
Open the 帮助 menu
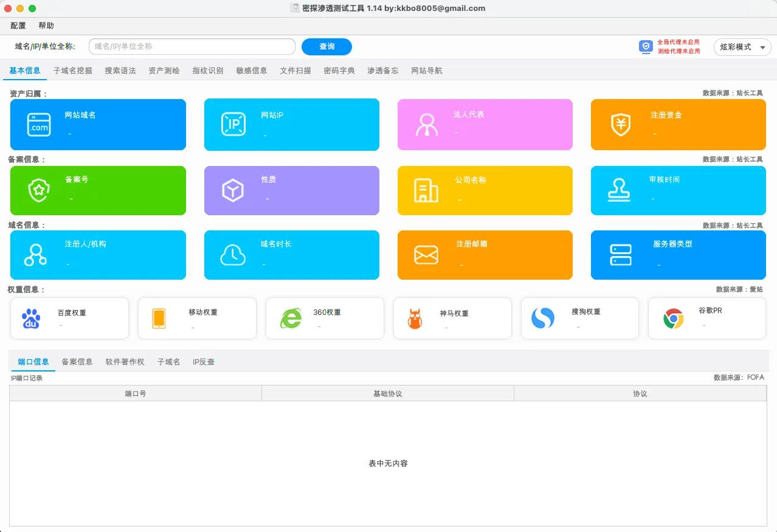[x=46, y=26]
